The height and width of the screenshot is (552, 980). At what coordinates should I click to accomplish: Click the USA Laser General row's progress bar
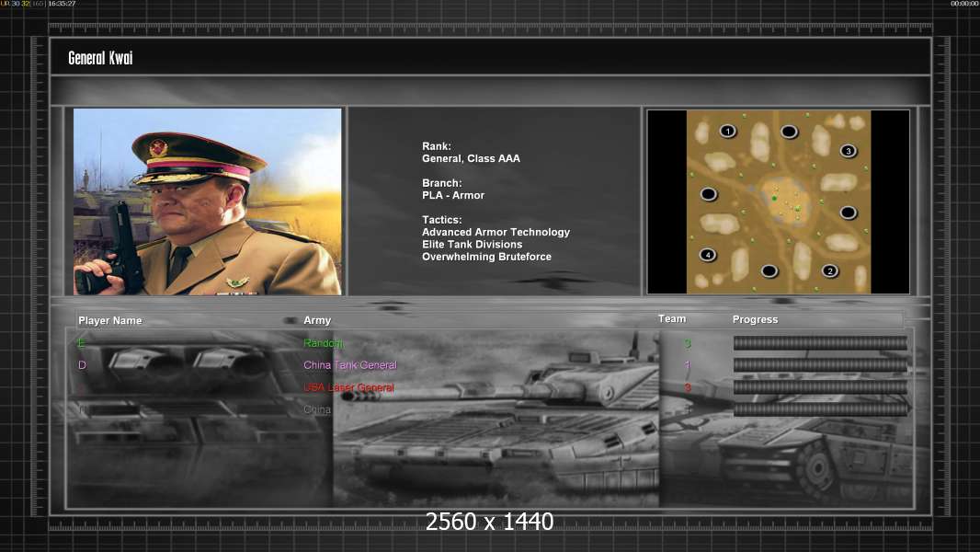pos(820,387)
